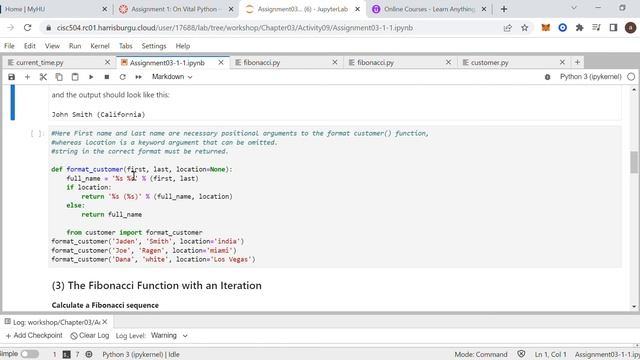This screenshot has width=640, height=360.
Task: Switch to the first fibonacci.py tab
Action: [287, 62]
